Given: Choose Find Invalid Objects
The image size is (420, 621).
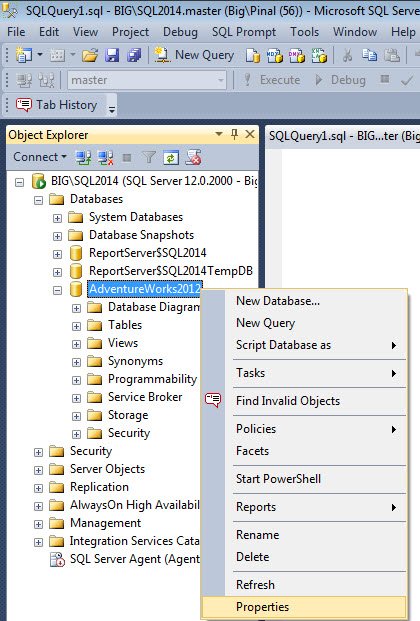Looking at the screenshot, I should coord(304,401).
